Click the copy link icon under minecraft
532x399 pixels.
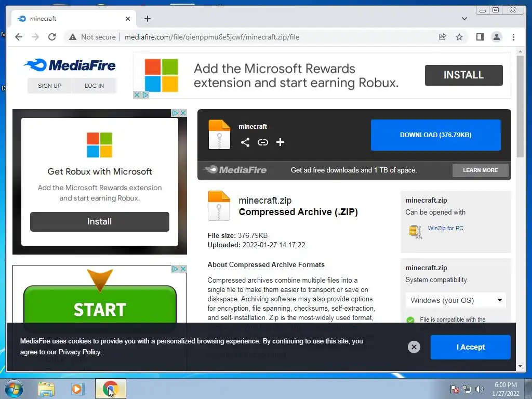click(262, 142)
